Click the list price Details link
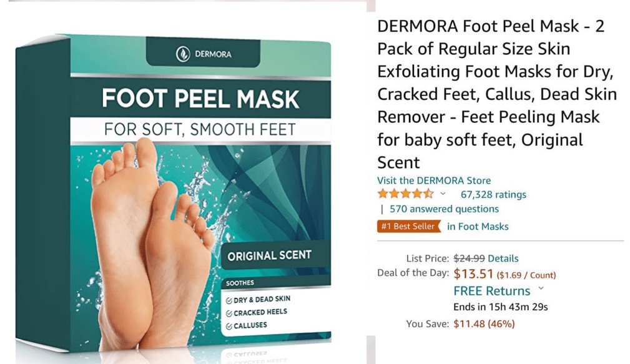Screen dimensions: 630x364 point(503,258)
